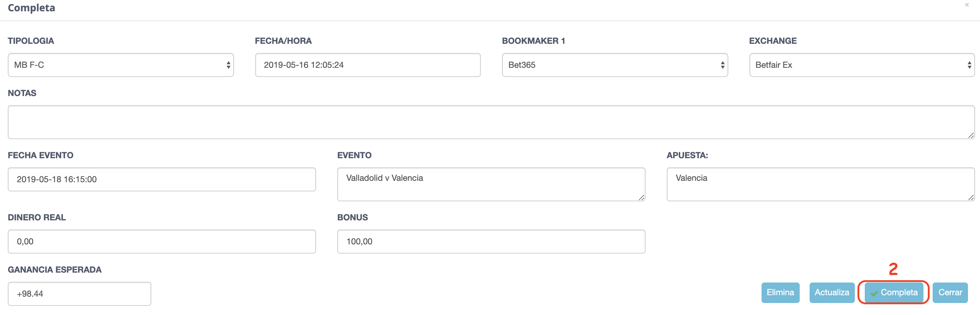
Task: Select the FECHA EVENTO date field
Action: (x=162, y=179)
